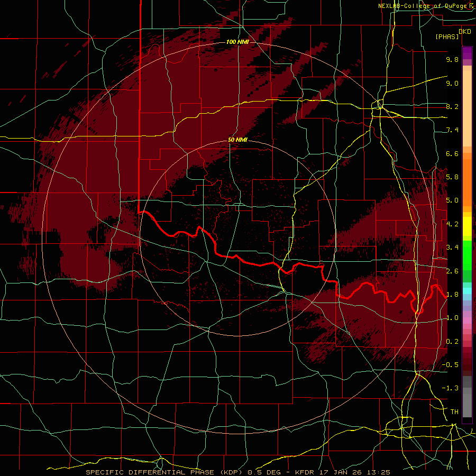Click the 8.2 scale label
The width and height of the screenshot is (476, 476).
point(452,106)
